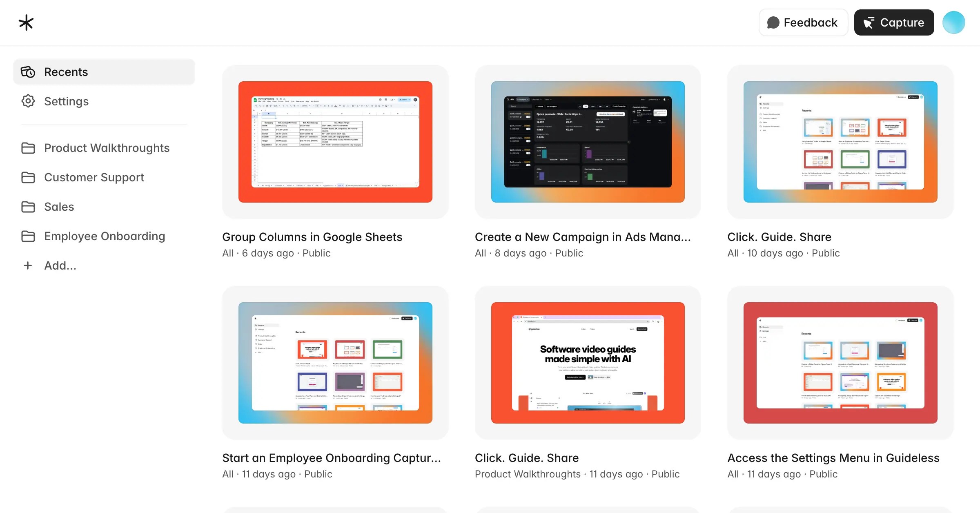This screenshot has width=980, height=513.
Task: Click the Sales folder icon
Action: (x=28, y=207)
